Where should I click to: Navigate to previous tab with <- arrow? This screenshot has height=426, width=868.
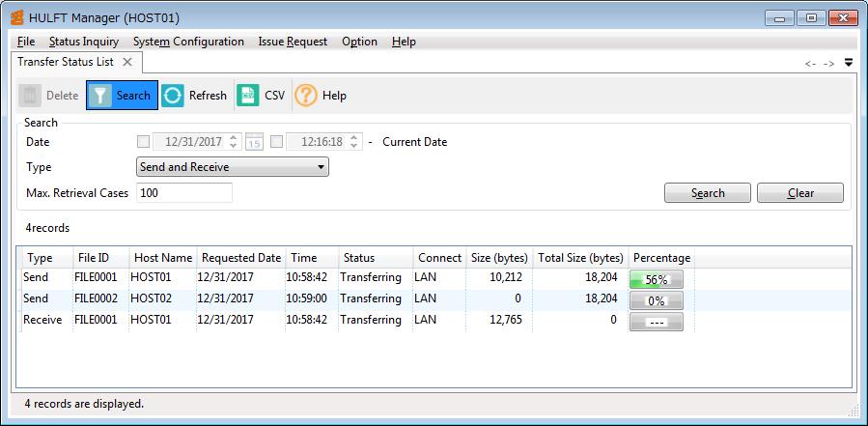810,64
